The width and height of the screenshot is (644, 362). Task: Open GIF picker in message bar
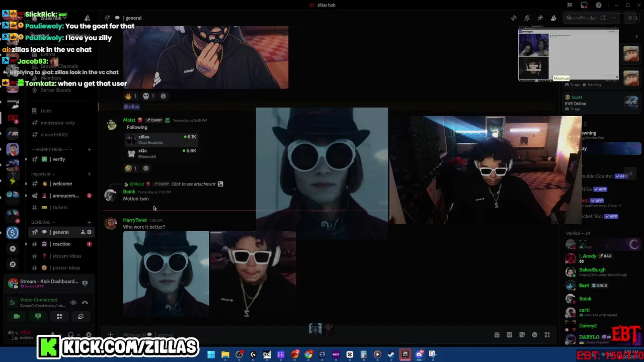509,335
